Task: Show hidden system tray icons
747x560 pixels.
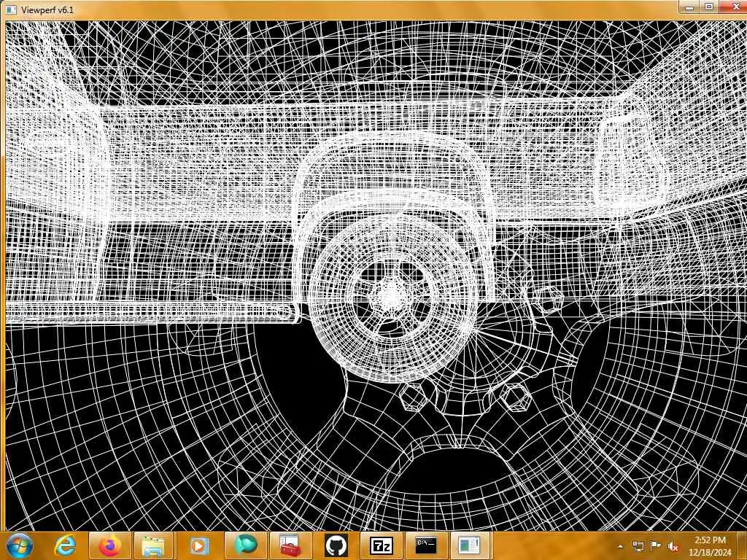Action: coord(620,546)
